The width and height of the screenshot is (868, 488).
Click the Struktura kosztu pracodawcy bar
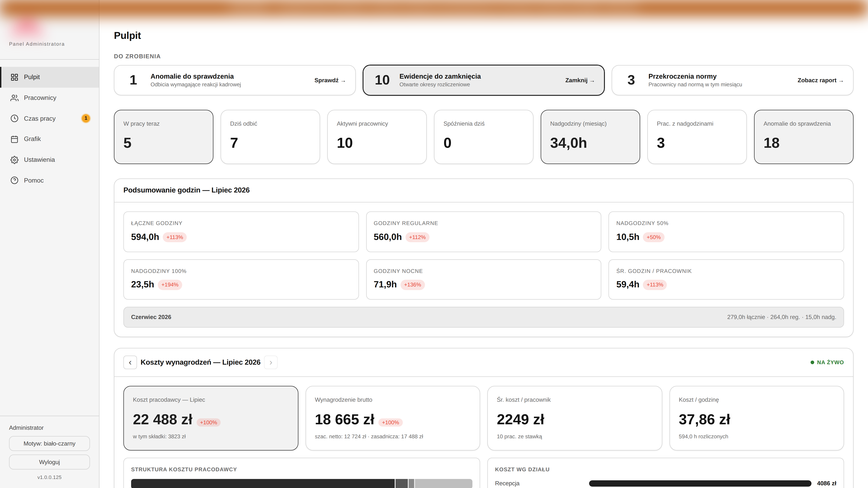click(x=302, y=484)
